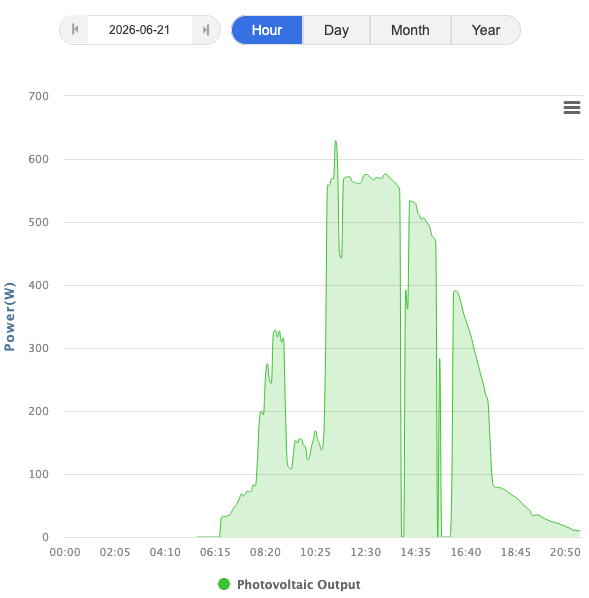Click the 18:45 time label

click(516, 552)
